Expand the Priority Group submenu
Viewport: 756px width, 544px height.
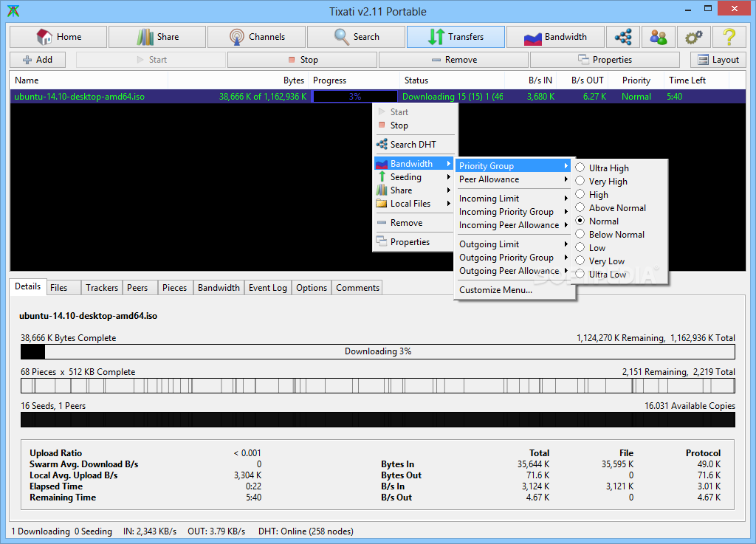(x=514, y=166)
